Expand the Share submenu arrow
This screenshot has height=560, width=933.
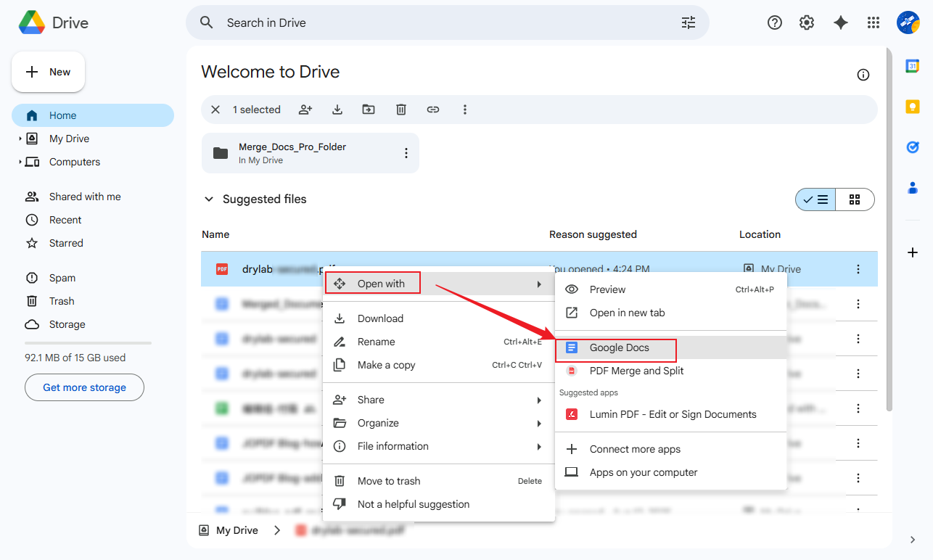coord(539,400)
